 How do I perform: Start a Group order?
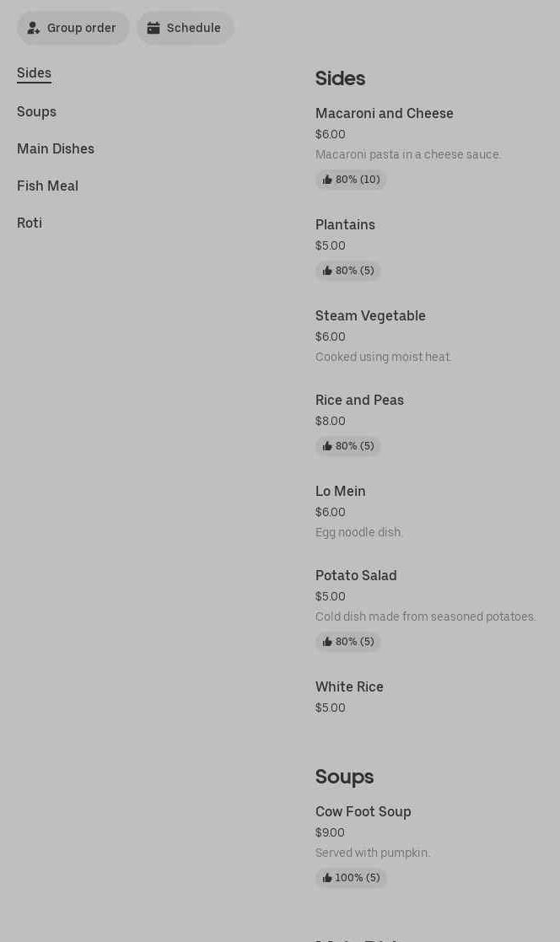point(81,28)
